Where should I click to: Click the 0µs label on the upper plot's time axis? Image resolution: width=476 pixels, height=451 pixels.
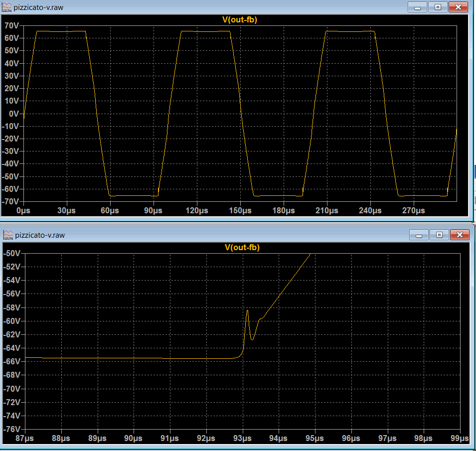[23, 210]
